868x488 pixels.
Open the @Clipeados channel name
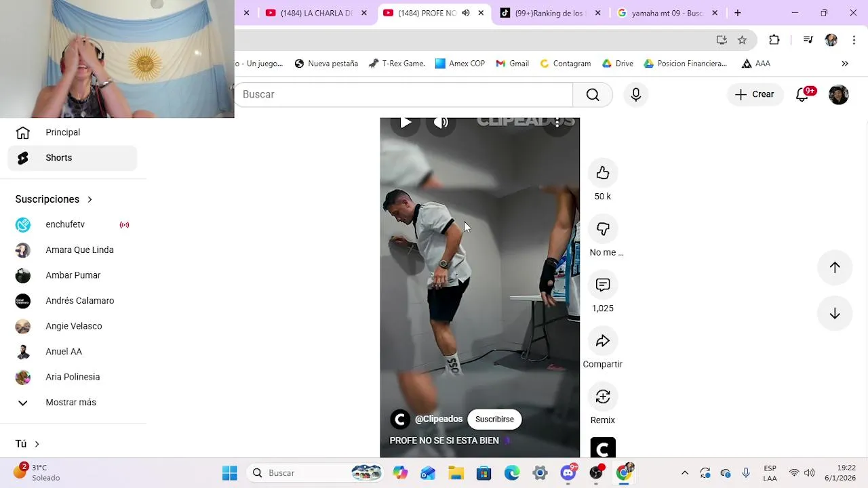439,420
